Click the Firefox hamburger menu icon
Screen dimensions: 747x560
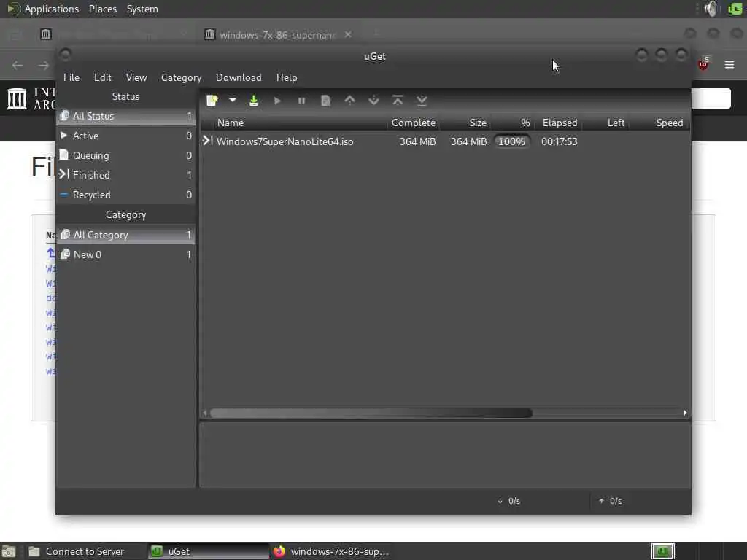[x=729, y=65]
